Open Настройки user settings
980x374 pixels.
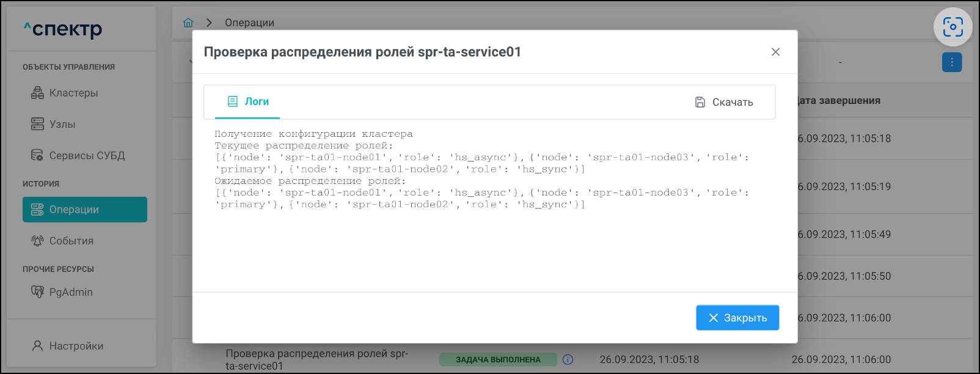coord(76,346)
